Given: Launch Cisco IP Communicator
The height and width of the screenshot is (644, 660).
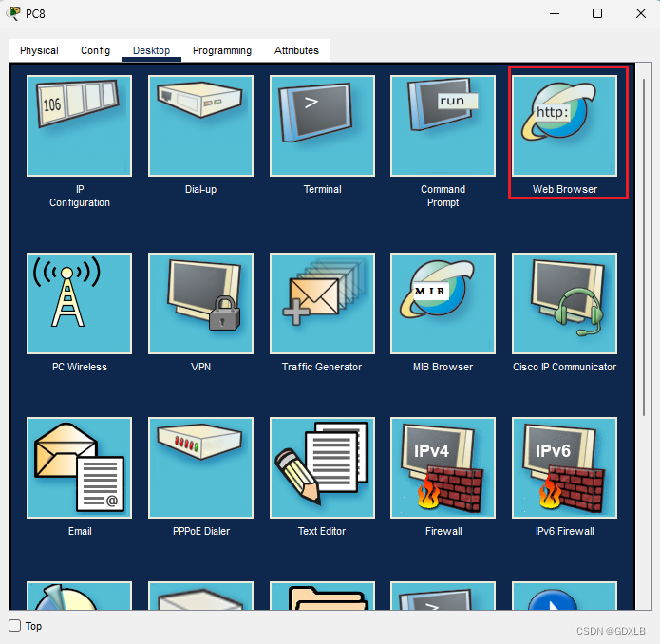Looking at the screenshot, I should [x=564, y=303].
